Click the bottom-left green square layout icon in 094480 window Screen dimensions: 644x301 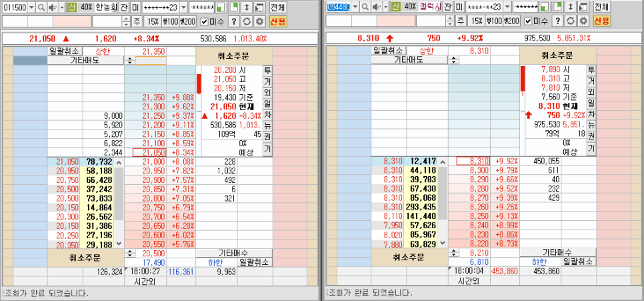click(544, 7)
